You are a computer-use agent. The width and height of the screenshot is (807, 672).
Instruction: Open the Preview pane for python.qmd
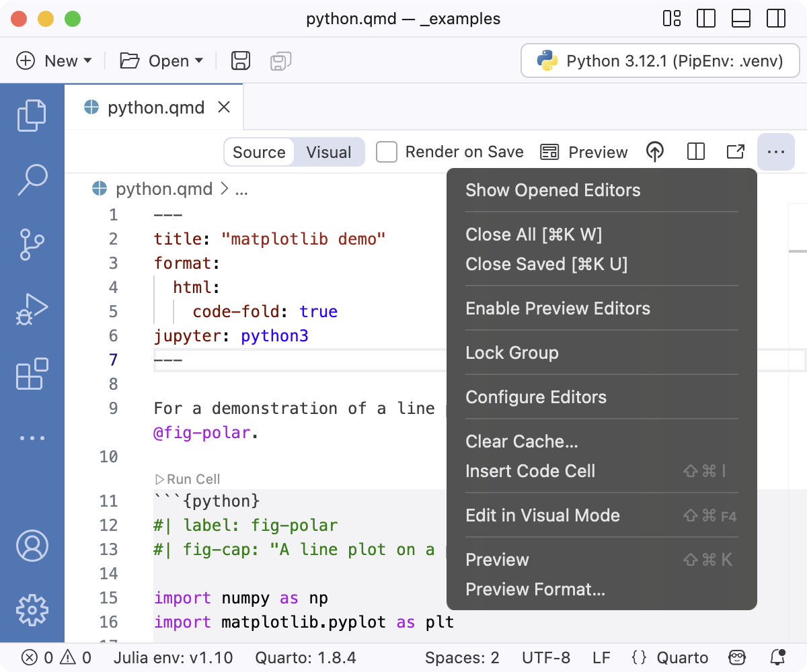point(584,152)
